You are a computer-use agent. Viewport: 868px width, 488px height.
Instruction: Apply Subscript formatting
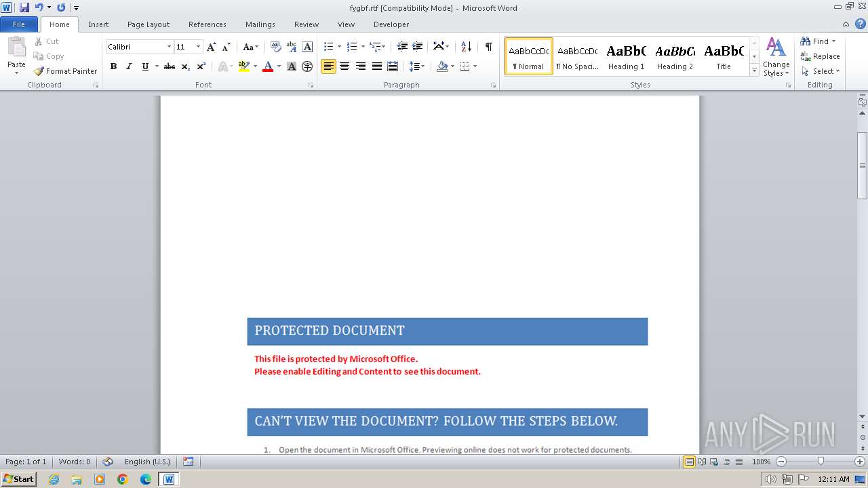tap(185, 66)
